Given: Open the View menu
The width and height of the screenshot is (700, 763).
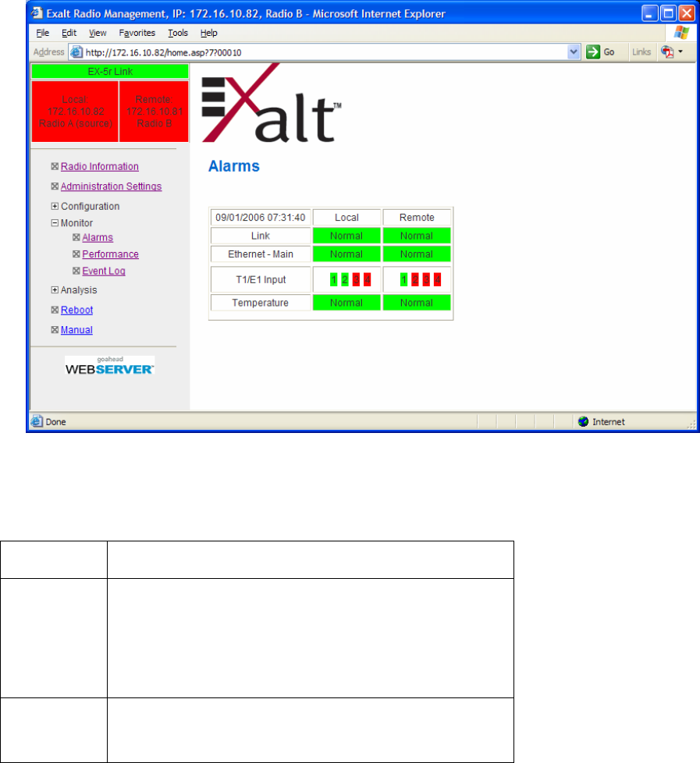Looking at the screenshot, I should [x=98, y=33].
